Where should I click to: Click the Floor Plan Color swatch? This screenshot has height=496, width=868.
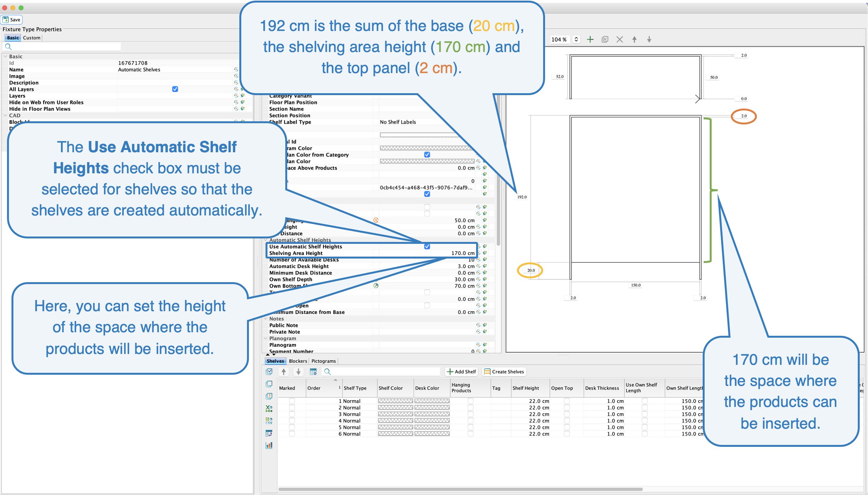pyautogui.click(x=427, y=161)
